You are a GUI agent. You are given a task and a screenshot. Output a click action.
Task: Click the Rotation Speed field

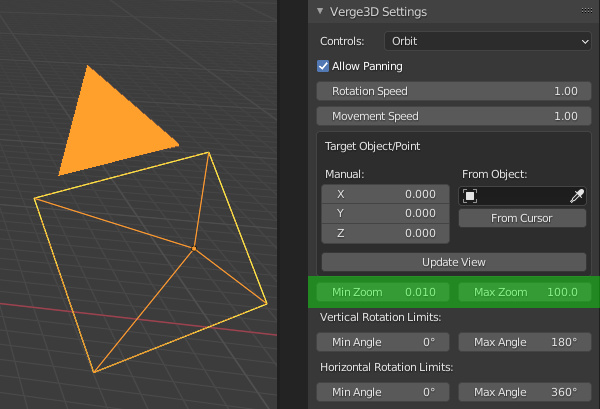click(x=454, y=91)
